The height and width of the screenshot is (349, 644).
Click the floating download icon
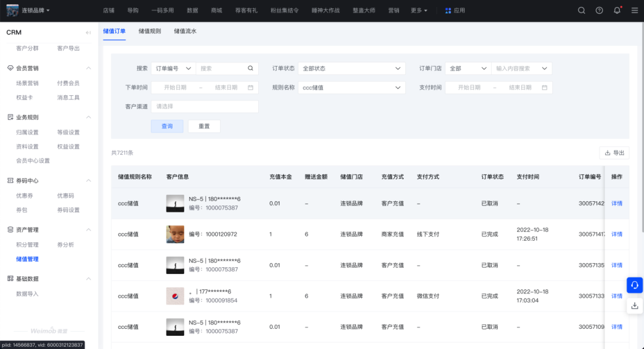click(634, 306)
